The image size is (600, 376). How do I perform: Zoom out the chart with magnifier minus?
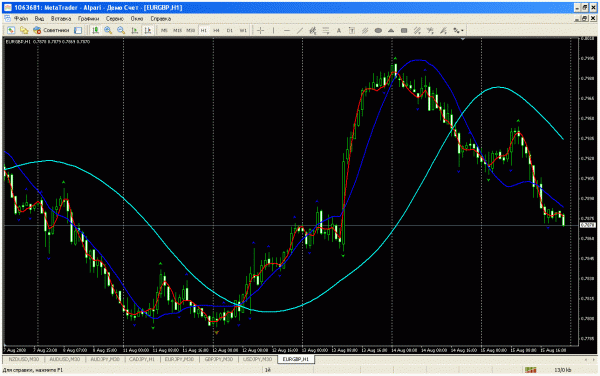(x=121, y=30)
